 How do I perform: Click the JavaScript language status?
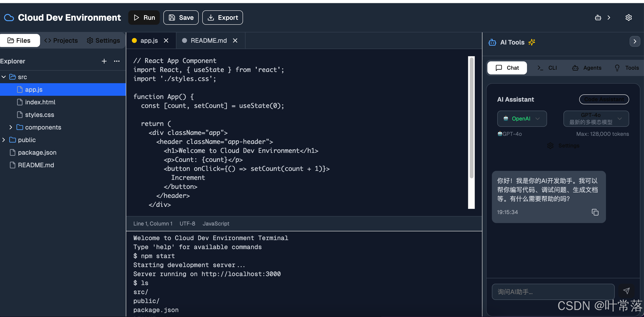tap(216, 223)
